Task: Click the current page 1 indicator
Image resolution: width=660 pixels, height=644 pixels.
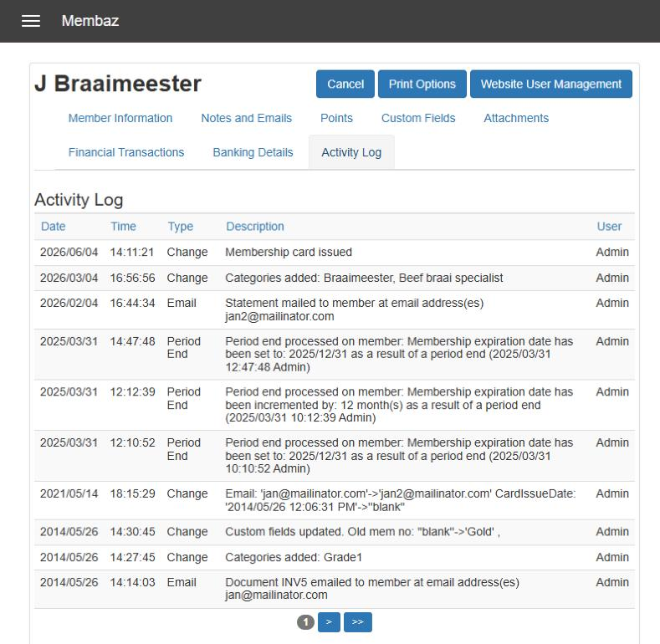Action: tap(305, 622)
